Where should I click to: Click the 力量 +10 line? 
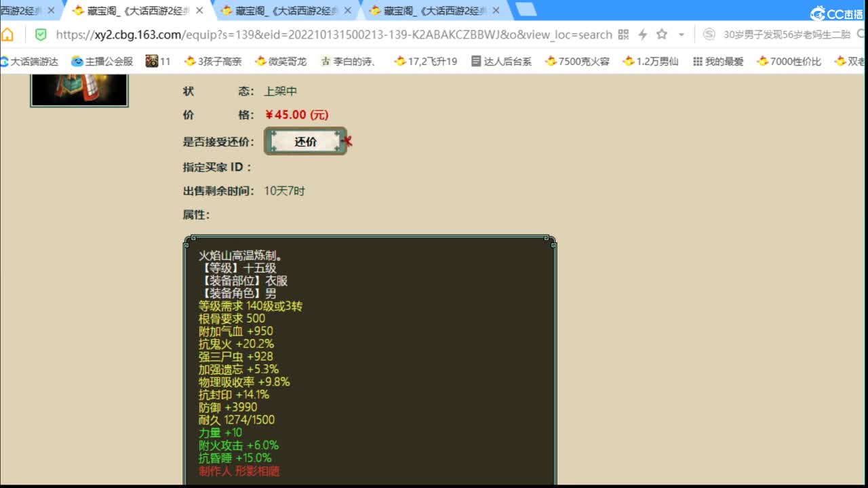coord(220,432)
